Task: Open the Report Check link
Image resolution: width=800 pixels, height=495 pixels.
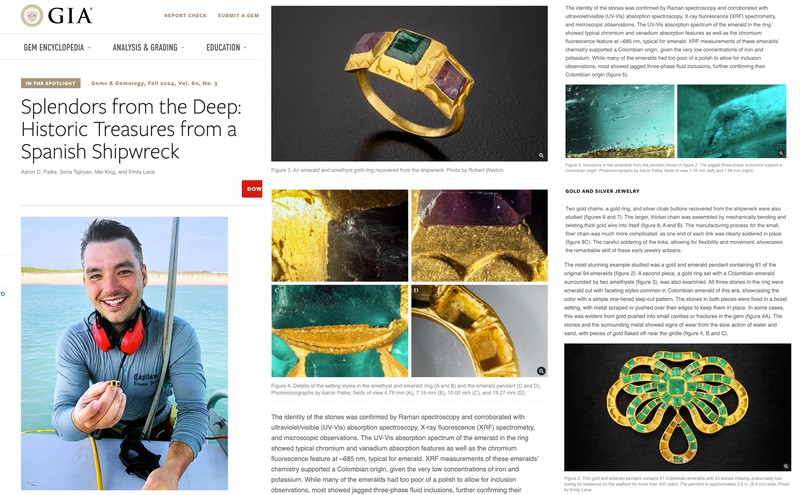Action: tap(185, 16)
